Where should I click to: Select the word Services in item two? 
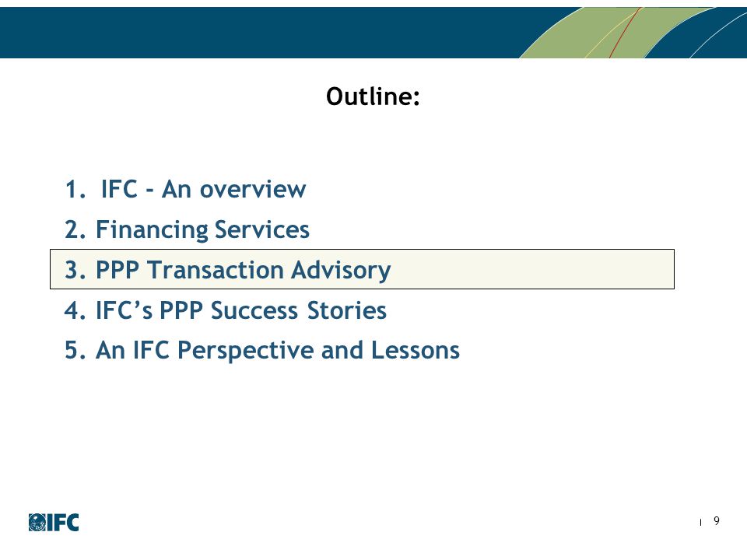click(x=262, y=229)
